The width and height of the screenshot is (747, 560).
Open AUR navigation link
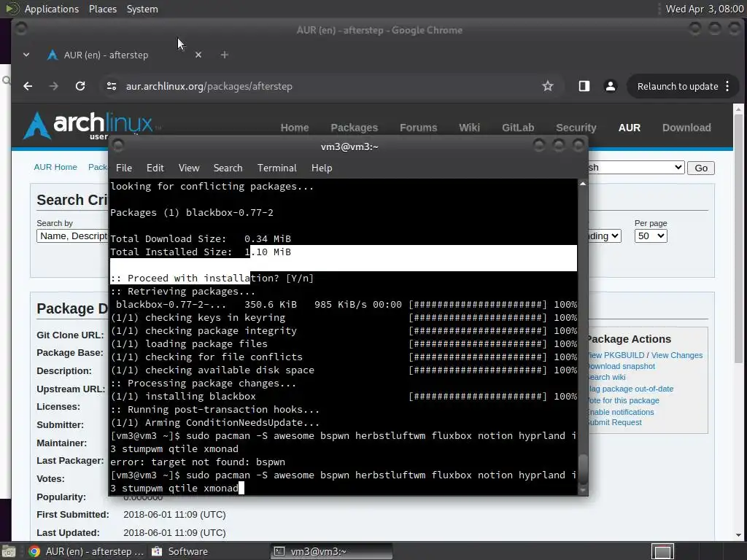tap(630, 128)
